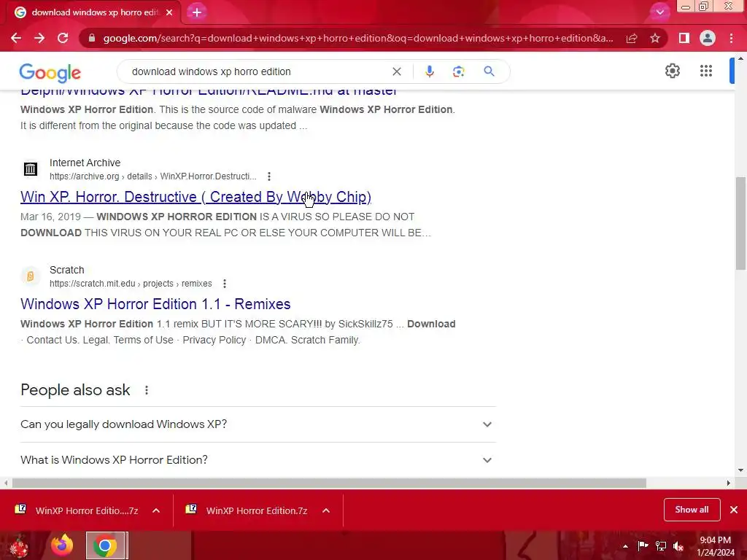The height and width of the screenshot is (560, 747).
Task: Open options for the archive.org result
Action: (x=269, y=176)
